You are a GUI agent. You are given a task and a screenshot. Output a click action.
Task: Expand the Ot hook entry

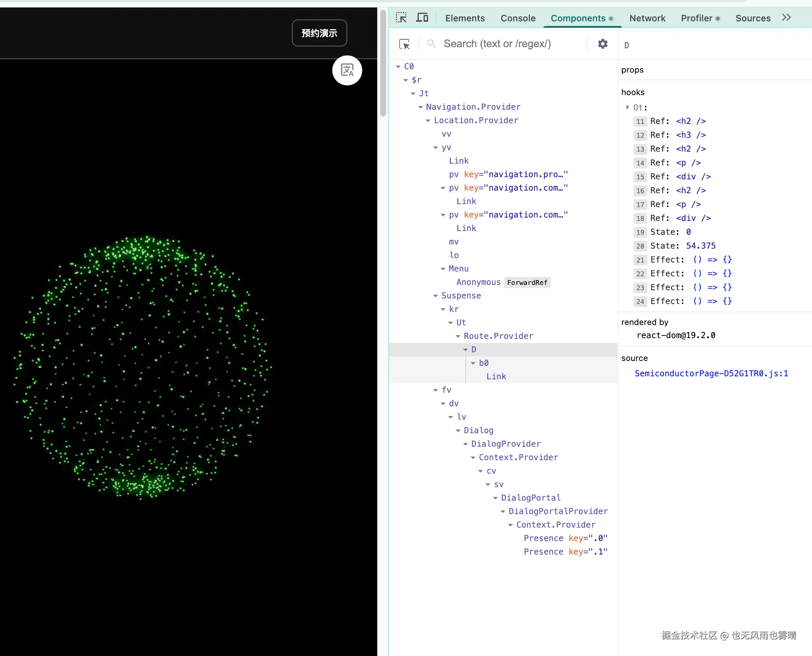[627, 107]
